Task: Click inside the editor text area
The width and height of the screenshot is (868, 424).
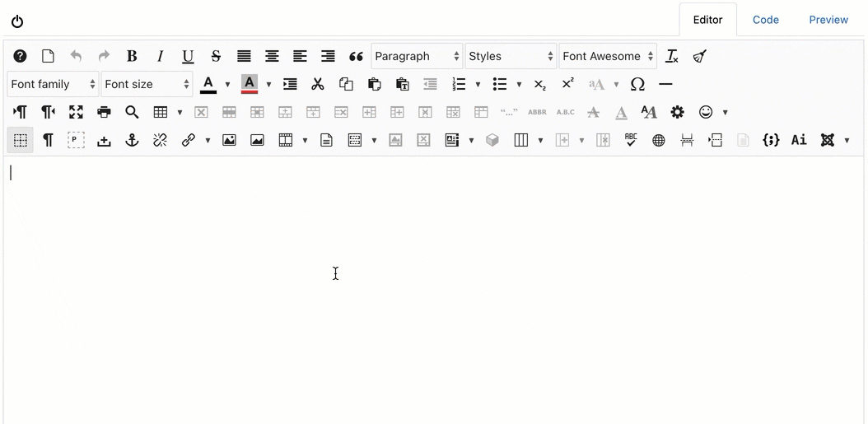Action: click(412, 288)
